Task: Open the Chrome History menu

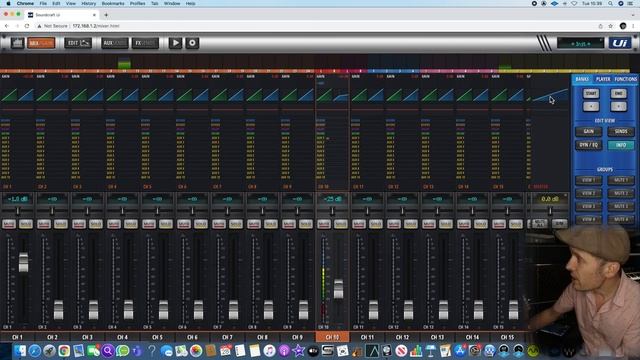Action: click(x=88, y=3)
